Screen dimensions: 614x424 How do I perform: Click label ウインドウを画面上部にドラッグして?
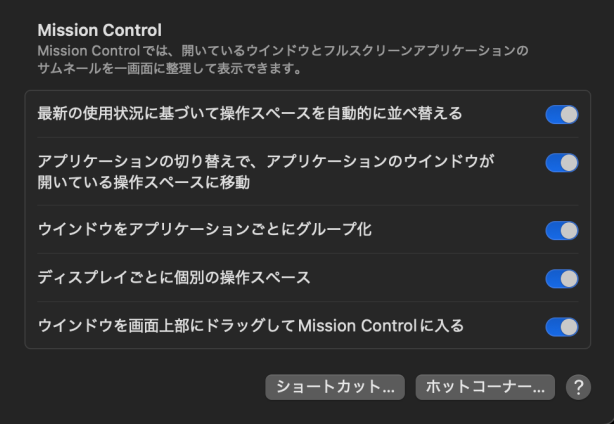(x=166, y=326)
